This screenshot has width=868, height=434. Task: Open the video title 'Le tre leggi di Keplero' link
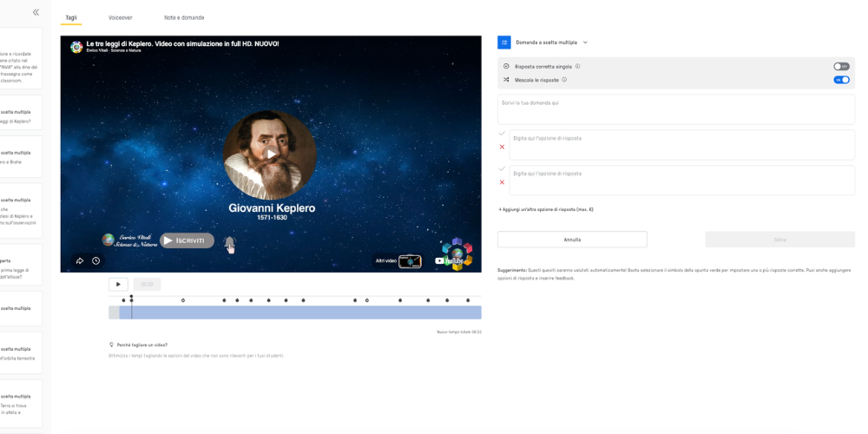tap(182, 43)
